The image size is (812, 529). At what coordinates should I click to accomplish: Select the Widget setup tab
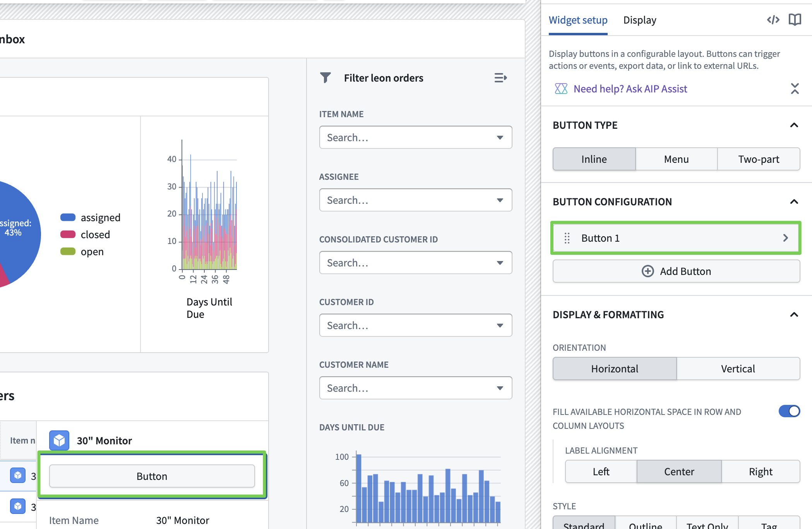pyautogui.click(x=578, y=20)
